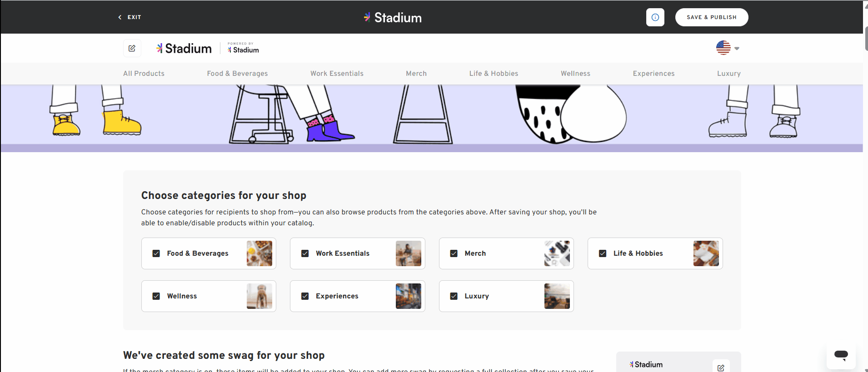Open the info icon in the top bar
Viewport: 868px width, 372px height.
point(655,17)
